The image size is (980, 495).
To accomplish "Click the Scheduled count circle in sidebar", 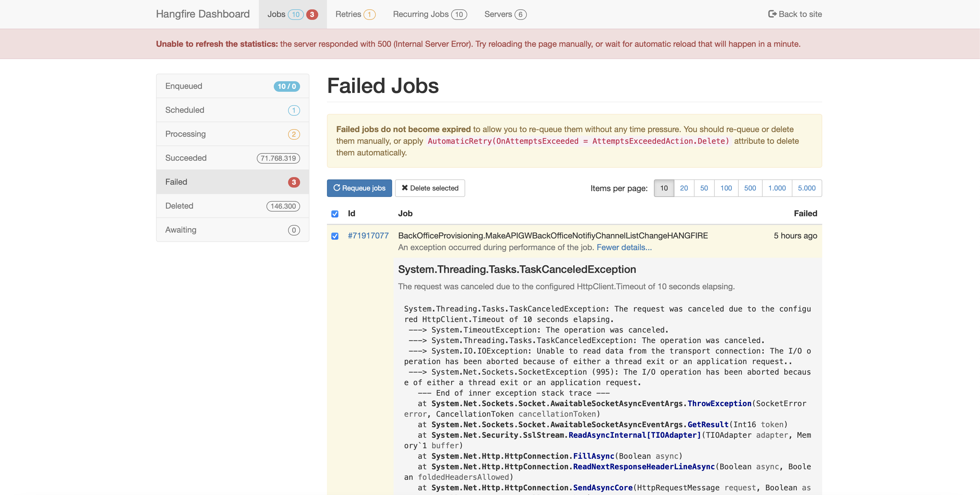I will pyautogui.click(x=294, y=110).
